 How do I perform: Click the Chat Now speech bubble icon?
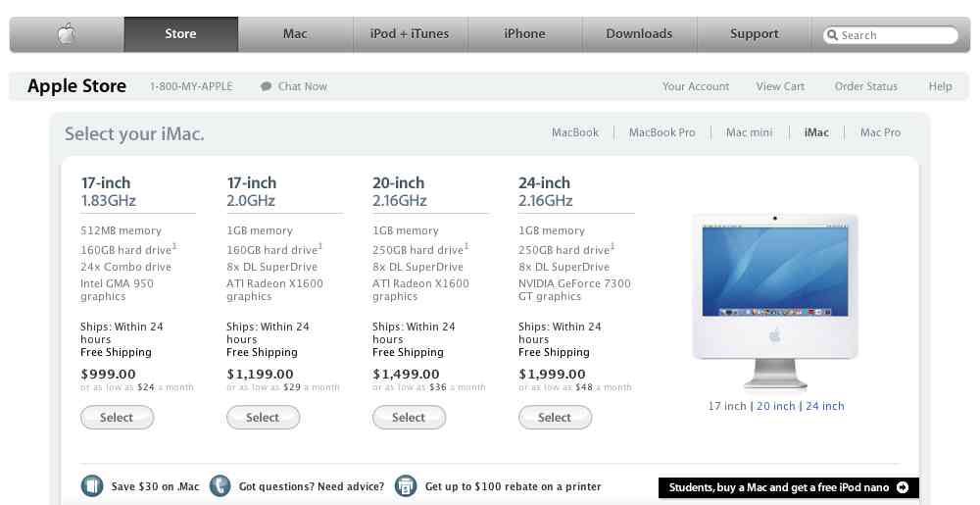coord(267,86)
